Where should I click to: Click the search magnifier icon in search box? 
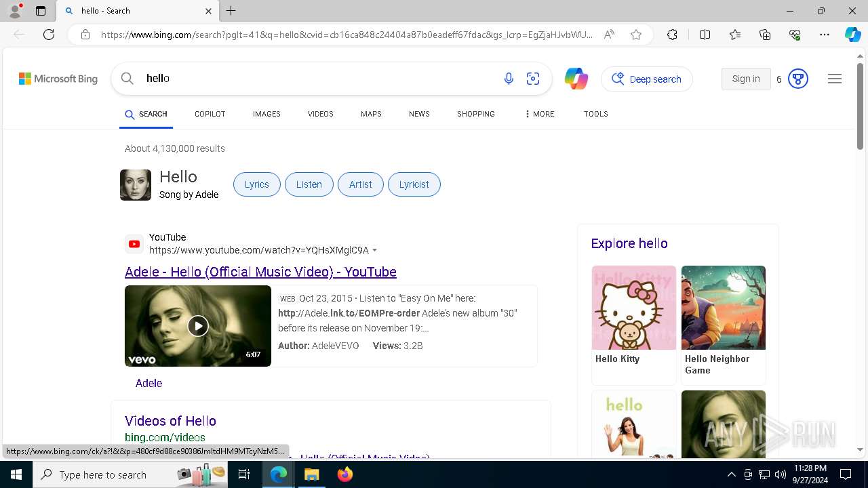tap(127, 79)
